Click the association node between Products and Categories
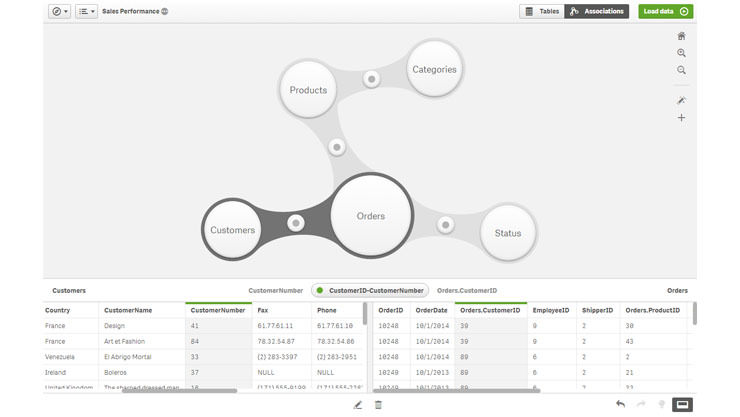This screenshot has height=417, width=740. pyautogui.click(x=371, y=79)
